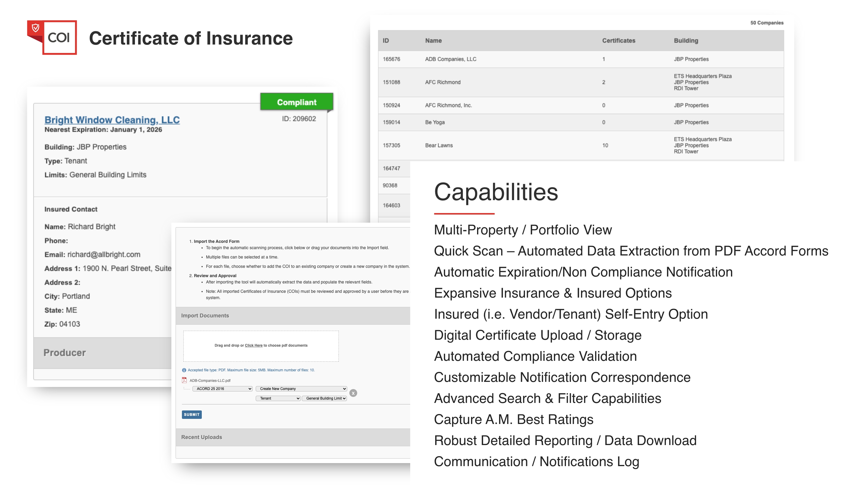Click ID 150924 in the table
Viewport: 868px width, 495px height.
pos(391,105)
